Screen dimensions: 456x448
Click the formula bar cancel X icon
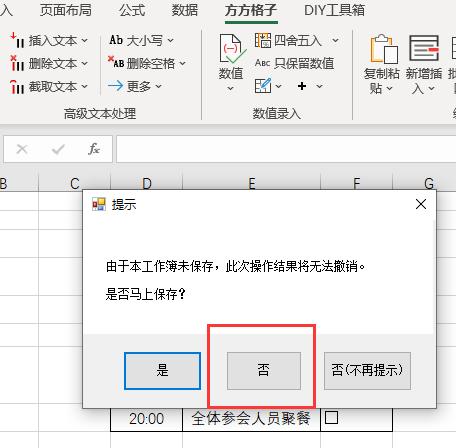coord(22,149)
